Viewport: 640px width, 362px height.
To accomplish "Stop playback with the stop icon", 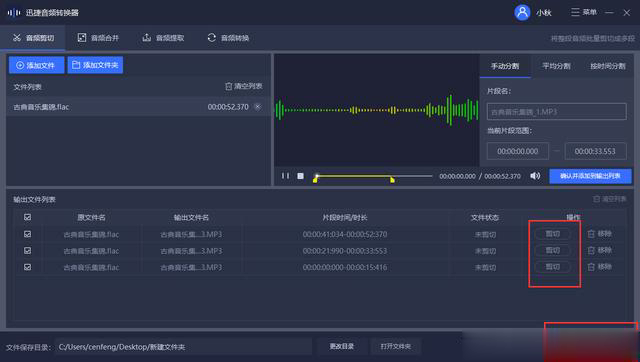I will pos(300,176).
